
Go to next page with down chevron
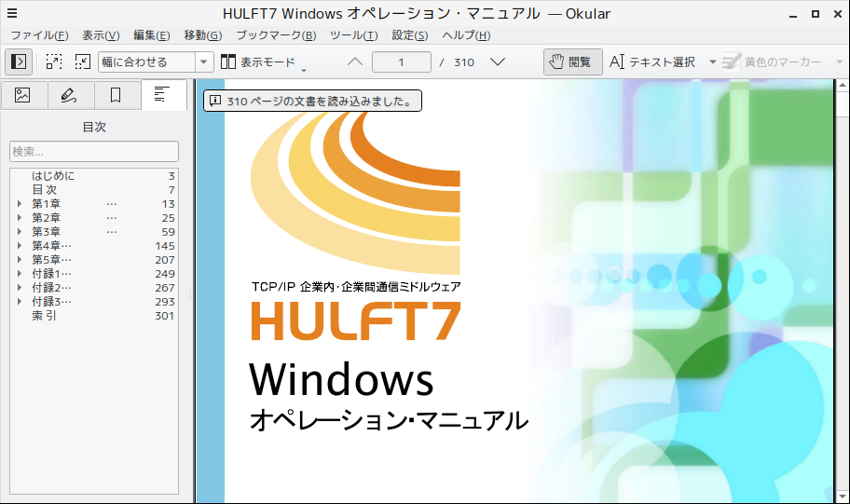[x=498, y=61]
